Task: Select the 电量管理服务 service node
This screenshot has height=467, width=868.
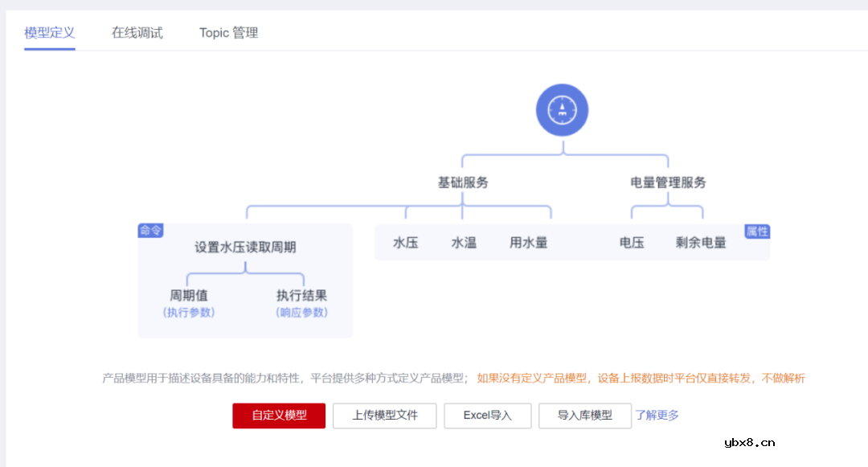Action: 669,182
